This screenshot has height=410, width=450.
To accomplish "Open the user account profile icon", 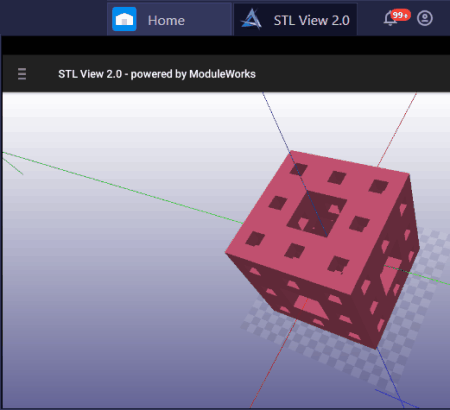I will (x=425, y=18).
